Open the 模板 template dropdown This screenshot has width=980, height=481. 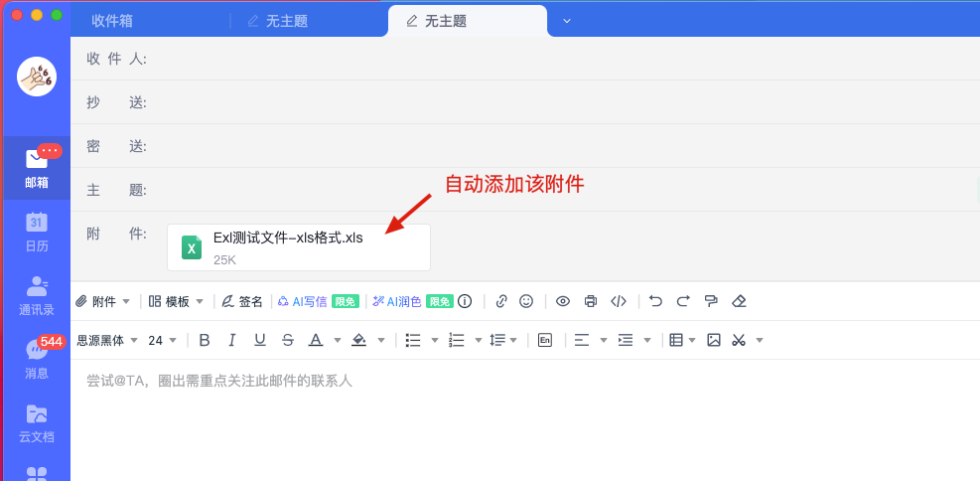click(176, 301)
